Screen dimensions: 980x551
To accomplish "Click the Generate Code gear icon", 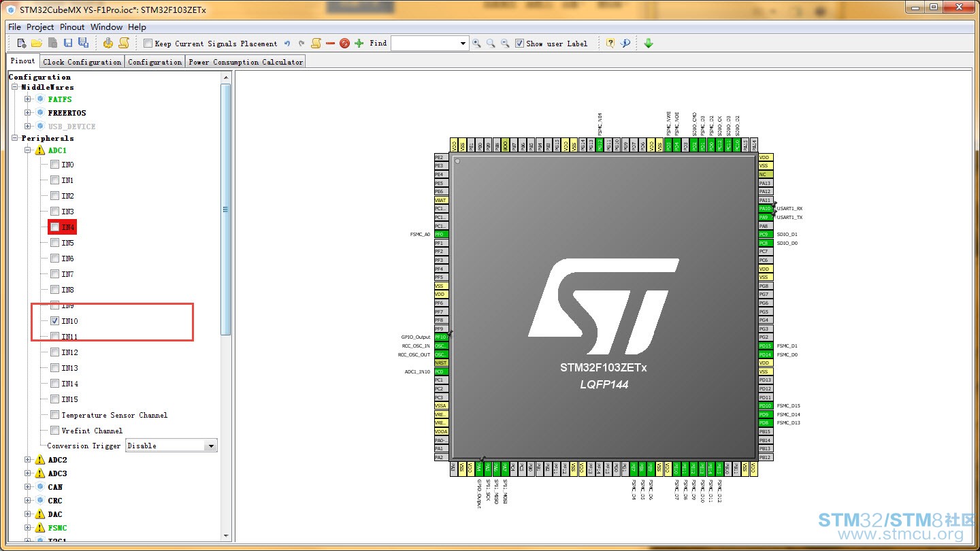I will coord(108,43).
